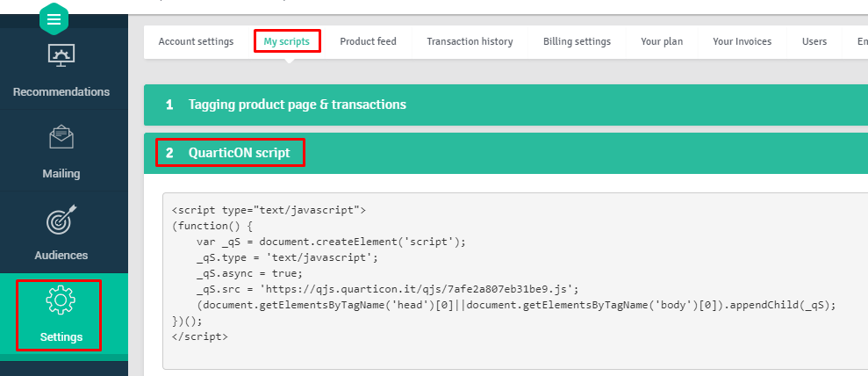
Task: Click the Mailing envelope icon
Action: [x=61, y=137]
